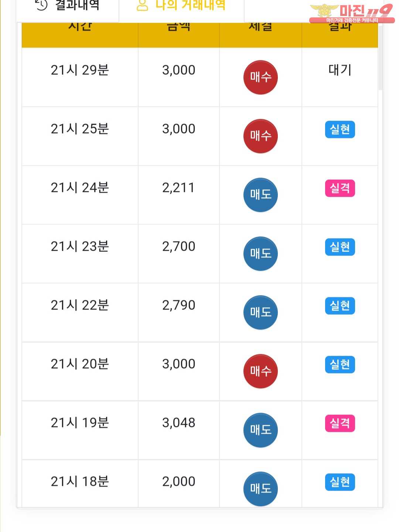Click the user profile icon
399x532 pixels.
tap(142, 5)
